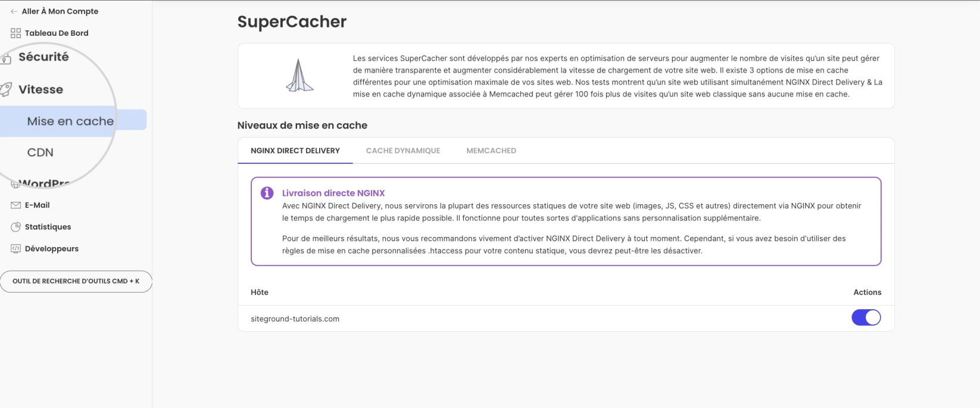Open the MEMCACHED tab
Screen dimensions: 980x408
(491, 151)
